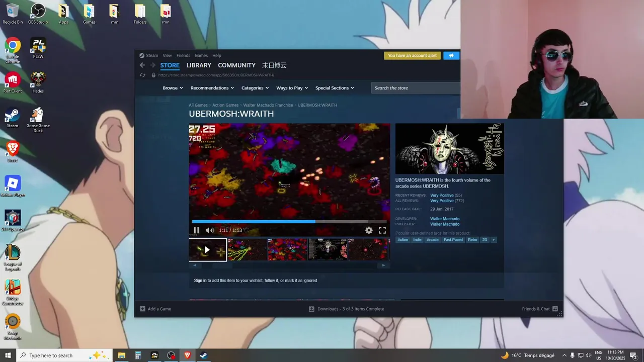Switch to the STORE tab

pos(170,65)
